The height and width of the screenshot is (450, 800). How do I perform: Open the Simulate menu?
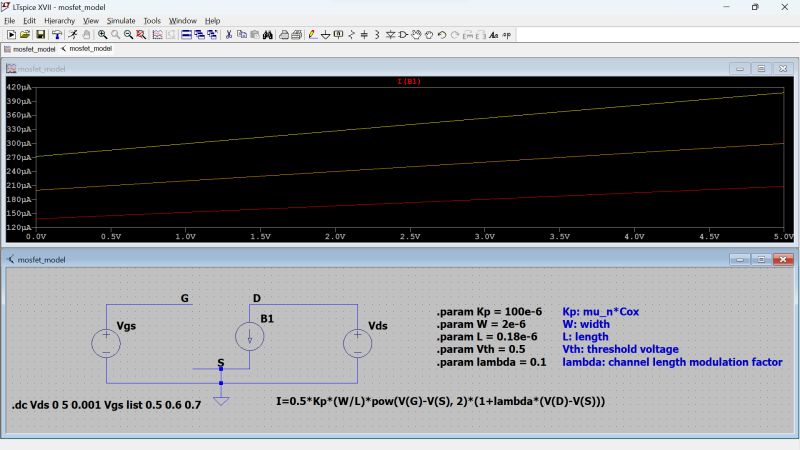click(x=121, y=21)
